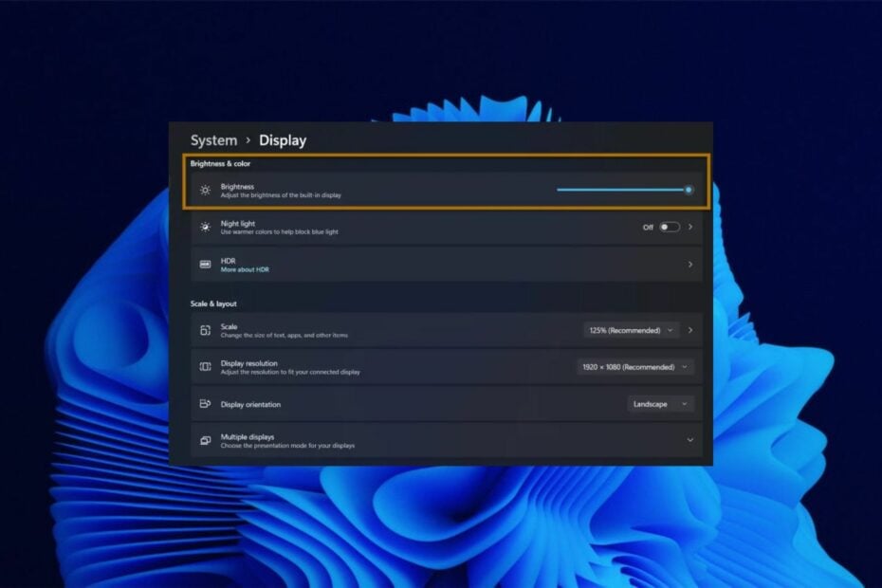Expand the Multiple displays section
Screen dimensions: 882x588
(690, 440)
